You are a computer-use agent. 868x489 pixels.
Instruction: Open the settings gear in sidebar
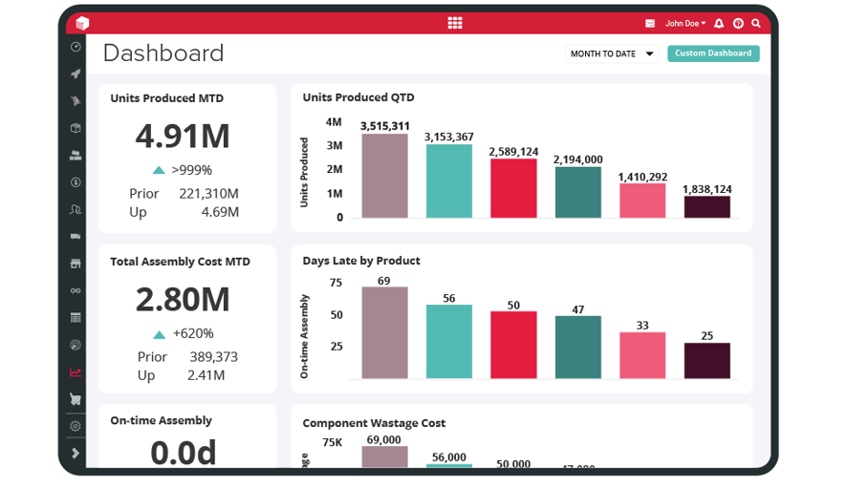pyautogui.click(x=76, y=426)
